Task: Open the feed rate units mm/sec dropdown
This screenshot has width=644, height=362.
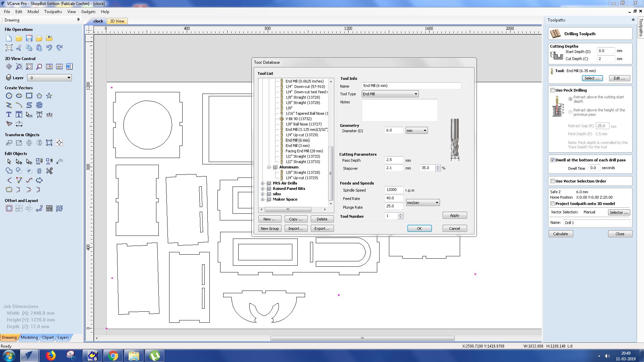Action: coord(423,203)
